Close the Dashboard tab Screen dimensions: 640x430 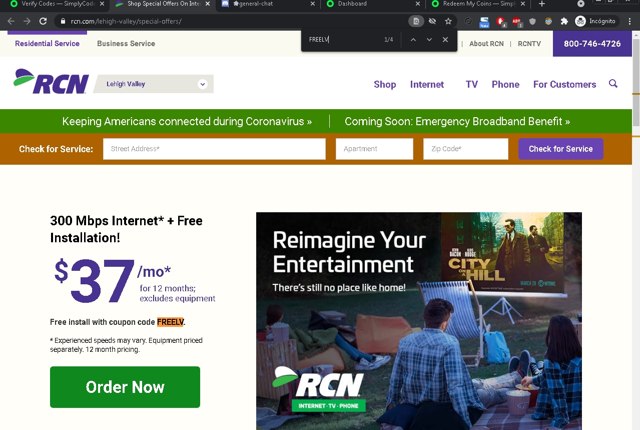click(418, 4)
